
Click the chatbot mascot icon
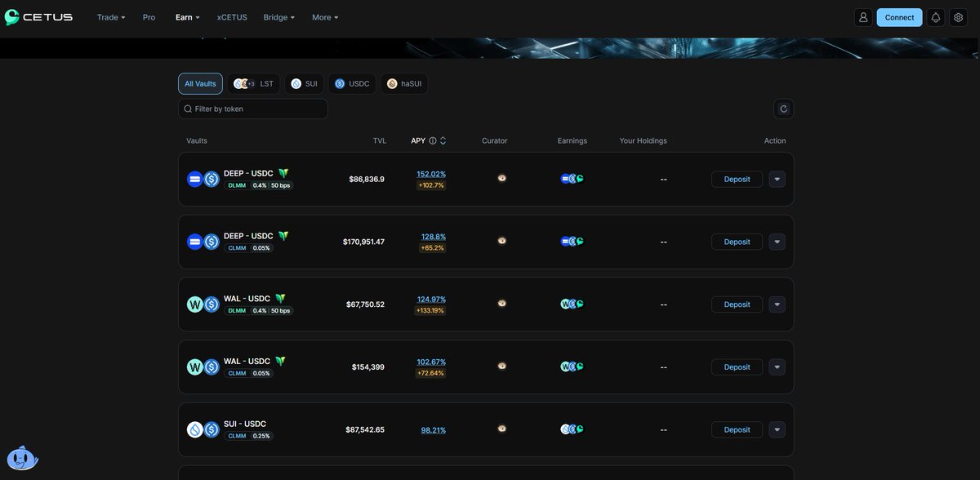(x=22, y=459)
